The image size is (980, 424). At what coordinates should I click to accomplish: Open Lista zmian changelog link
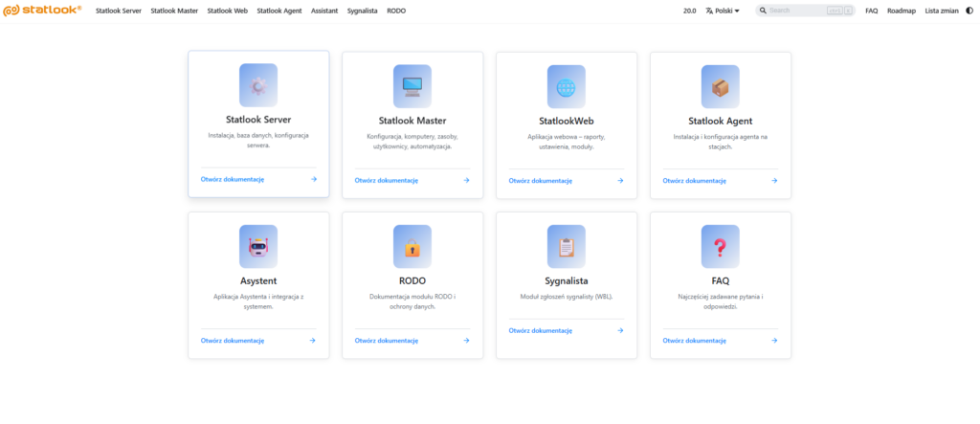942,11
